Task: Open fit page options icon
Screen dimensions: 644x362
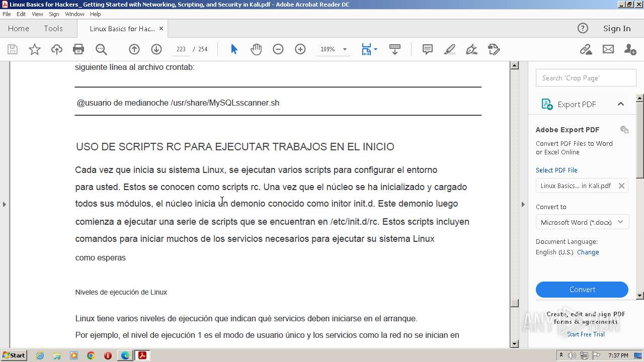Action: [369, 49]
